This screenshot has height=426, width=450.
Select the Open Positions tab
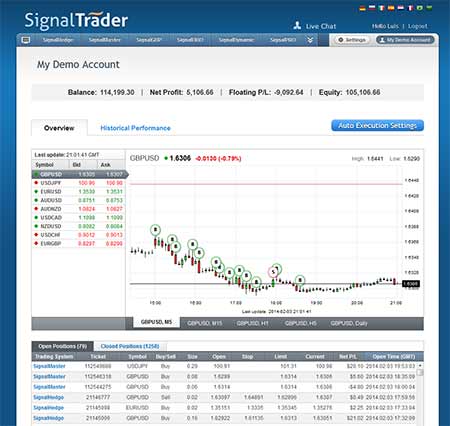(x=62, y=346)
